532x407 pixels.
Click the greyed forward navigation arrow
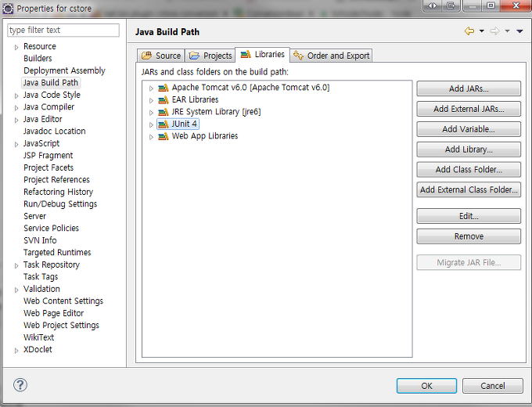click(x=494, y=31)
